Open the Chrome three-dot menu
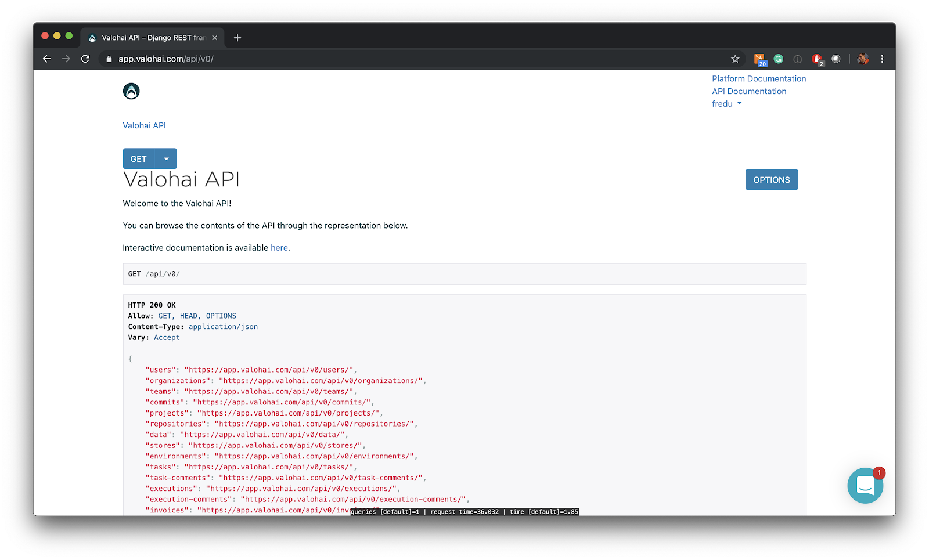The image size is (929, 560). (x=882, y=59)
